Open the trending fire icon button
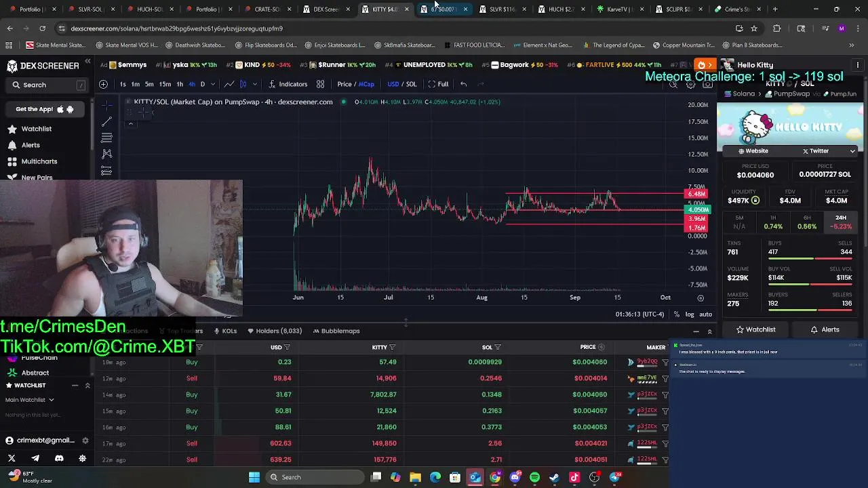 click(x=705, y=65)
